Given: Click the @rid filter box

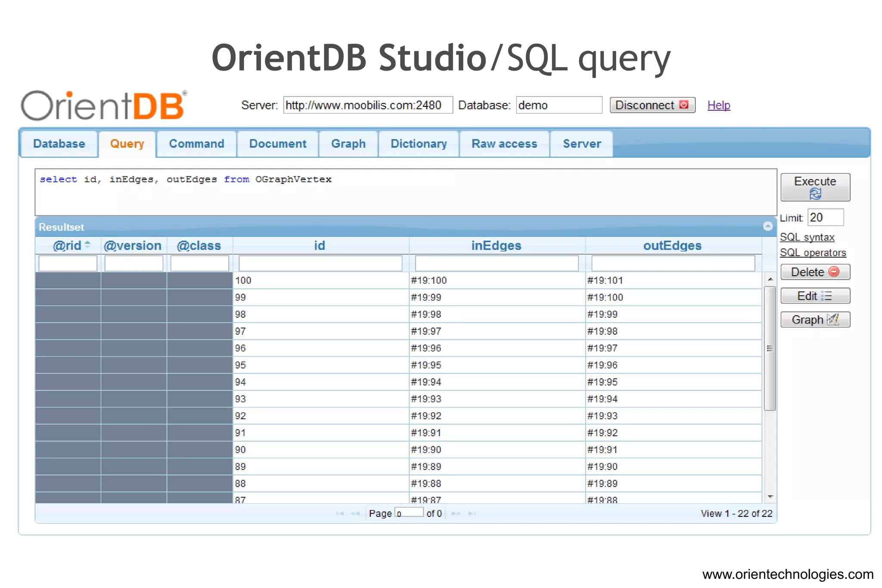Looking at the screenshot, I should (x=68, y=263).
